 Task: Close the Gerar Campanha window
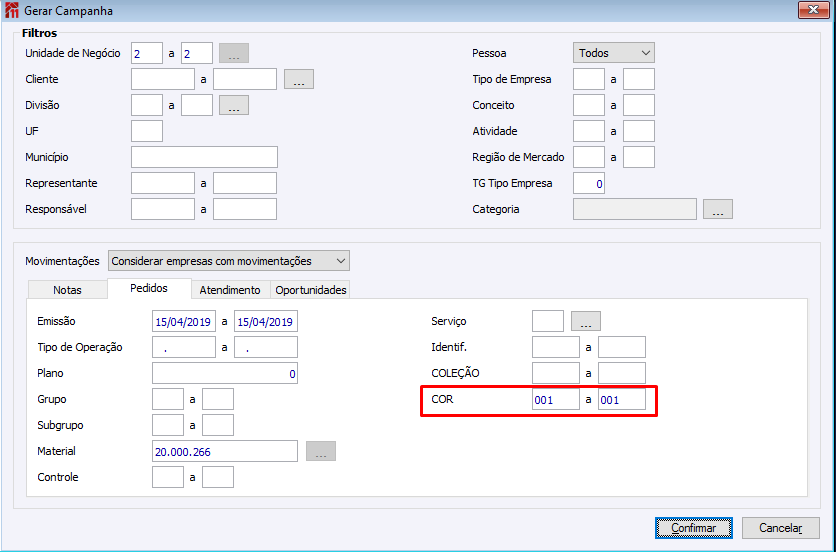[814, 10]
